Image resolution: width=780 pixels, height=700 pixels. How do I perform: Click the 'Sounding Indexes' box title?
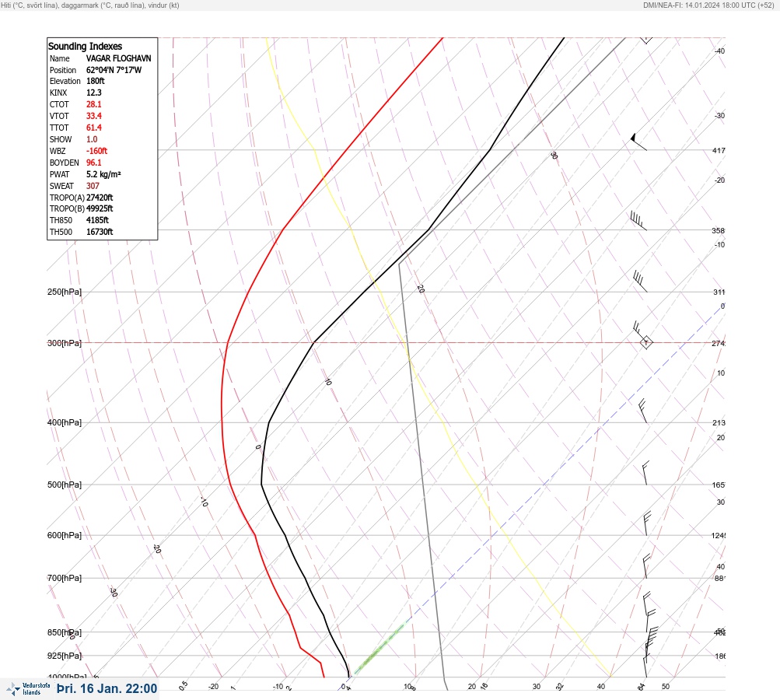(85, 46)
